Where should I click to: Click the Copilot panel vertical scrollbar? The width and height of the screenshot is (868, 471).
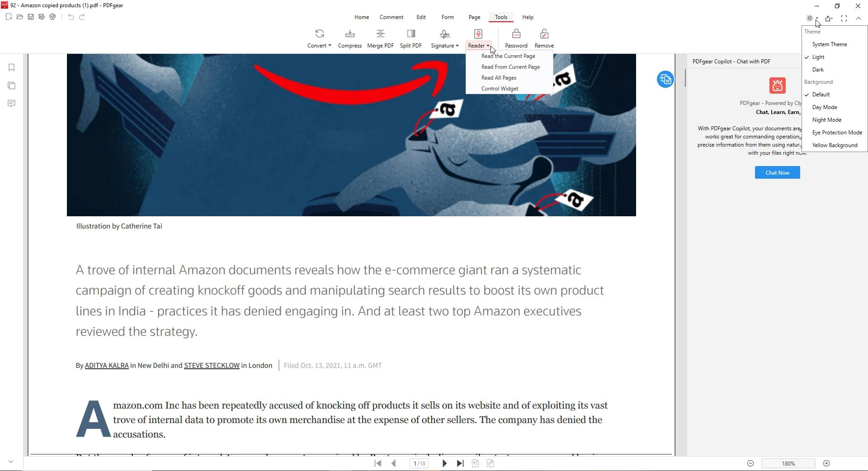(x=685, y=78)
